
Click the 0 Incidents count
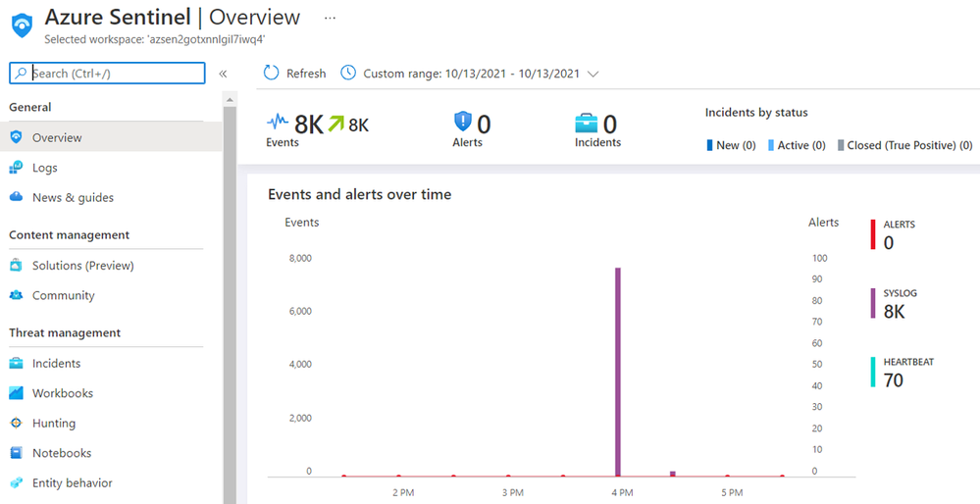click(x=610, y=125)
